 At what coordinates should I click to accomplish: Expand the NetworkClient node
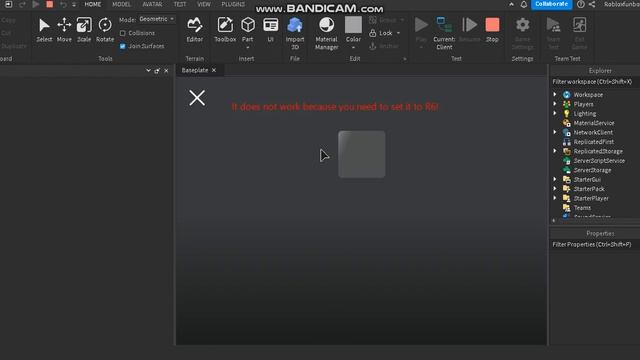[x=555, y=132]
